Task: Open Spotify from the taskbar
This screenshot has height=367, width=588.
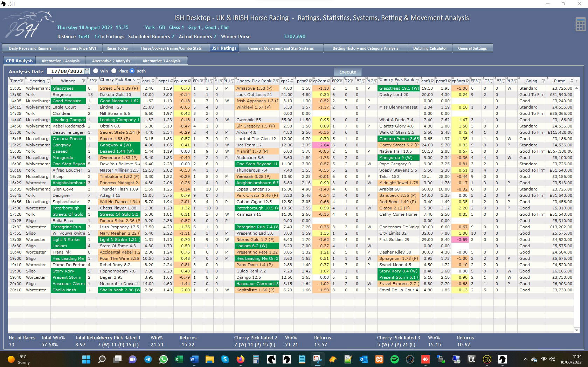Action: pyautogui.click(x=394, y=359)
